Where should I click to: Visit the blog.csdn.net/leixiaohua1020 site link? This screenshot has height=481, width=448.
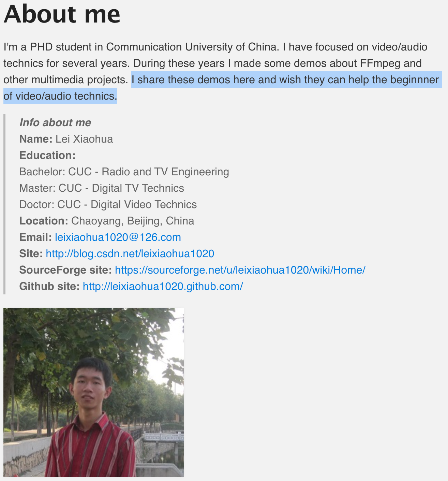(130, 253)
